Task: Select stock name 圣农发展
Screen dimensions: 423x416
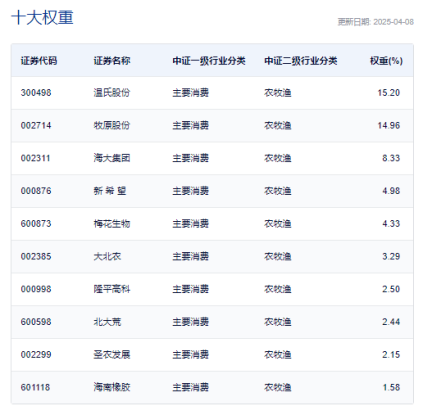Action: pyautogui.click(x=112, y=354)
